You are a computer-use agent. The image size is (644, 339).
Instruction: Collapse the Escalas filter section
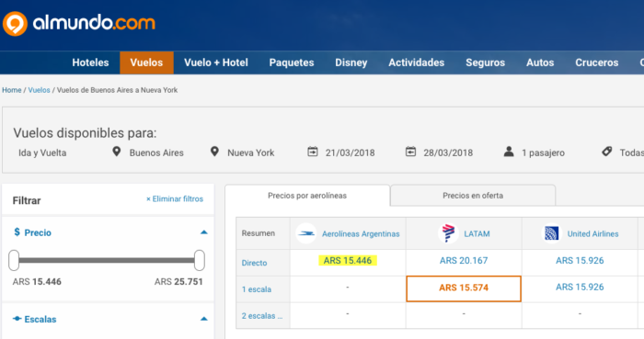(x=203, y=319)
